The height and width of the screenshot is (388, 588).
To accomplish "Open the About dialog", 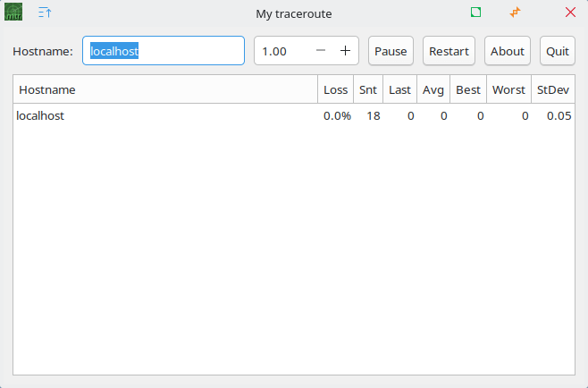I will coord(508,51).
